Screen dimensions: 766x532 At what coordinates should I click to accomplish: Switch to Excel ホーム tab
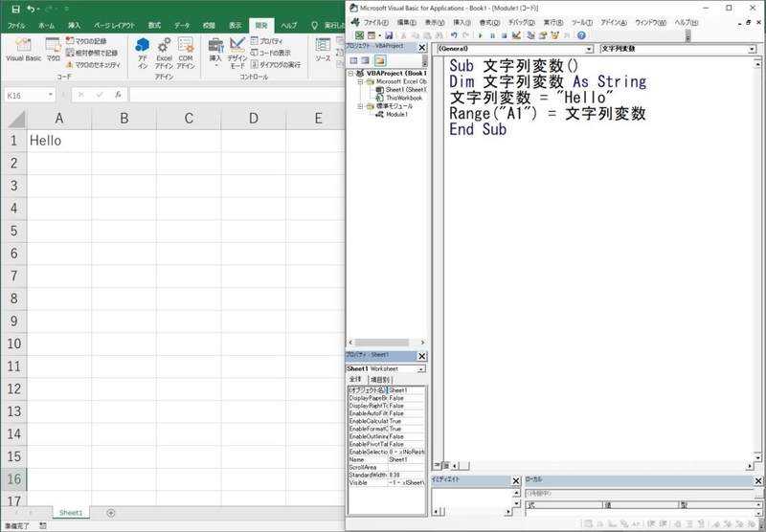pyautogui.click(x=46, y=26)
